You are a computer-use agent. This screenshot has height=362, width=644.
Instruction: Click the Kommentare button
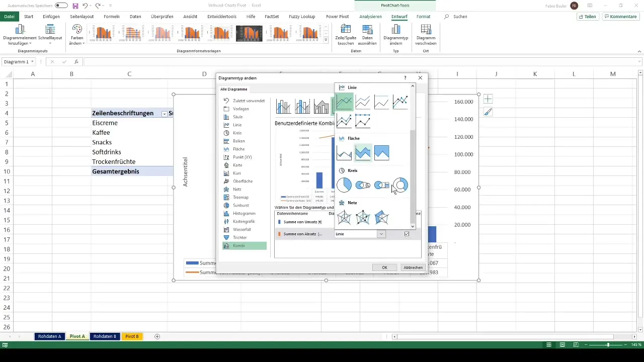click(x=620, y=17)
